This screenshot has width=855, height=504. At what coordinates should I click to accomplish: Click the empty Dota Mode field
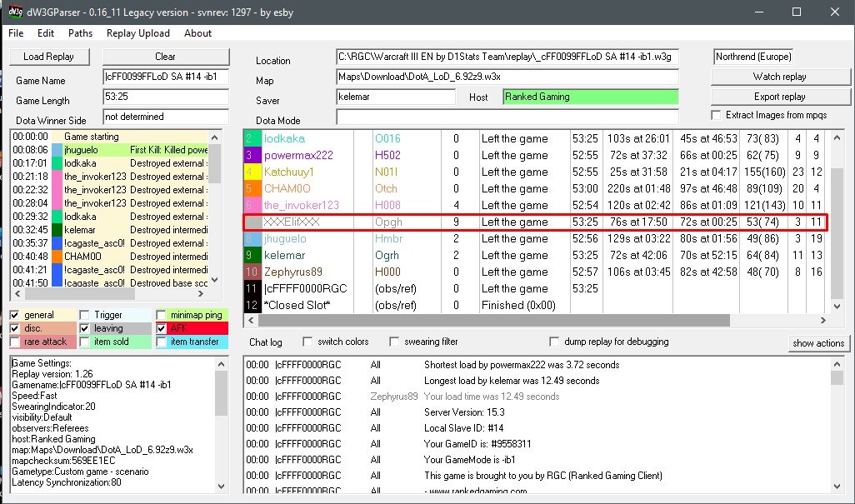click(x=507, y=117)
